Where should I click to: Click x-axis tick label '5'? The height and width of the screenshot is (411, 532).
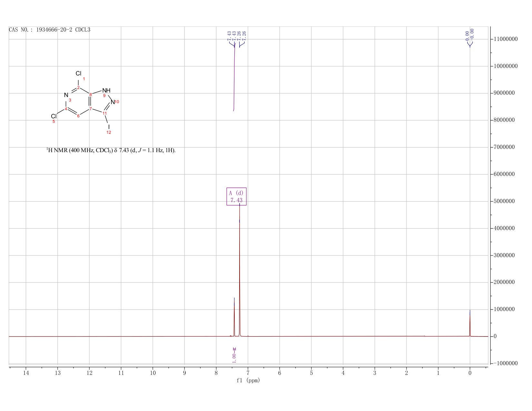click(x=311, y=373)
